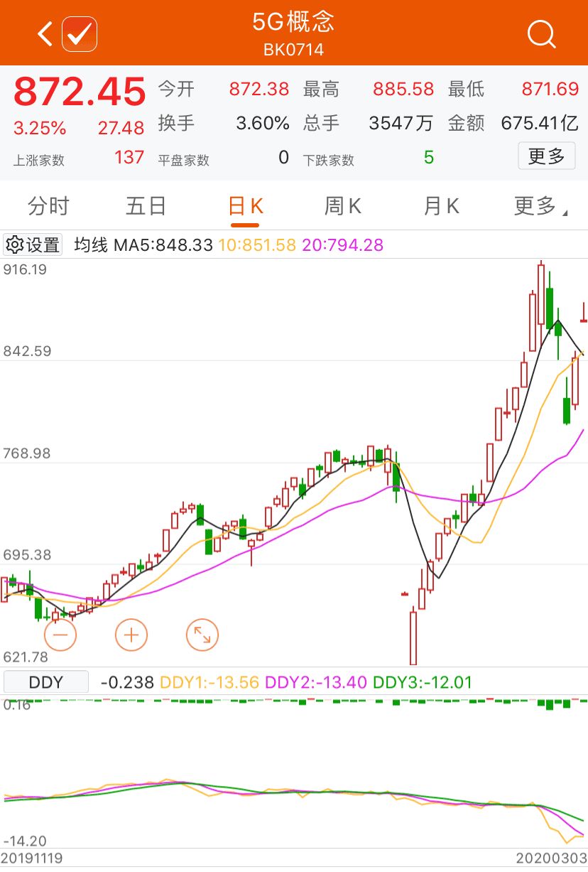Switch to 月K tab
Image resolution: width=588 pixels, height=872 pixels.
coord(441,206)
